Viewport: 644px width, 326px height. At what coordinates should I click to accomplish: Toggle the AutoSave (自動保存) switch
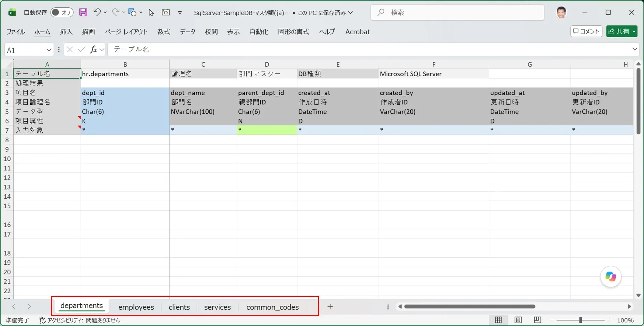(62, 13)
